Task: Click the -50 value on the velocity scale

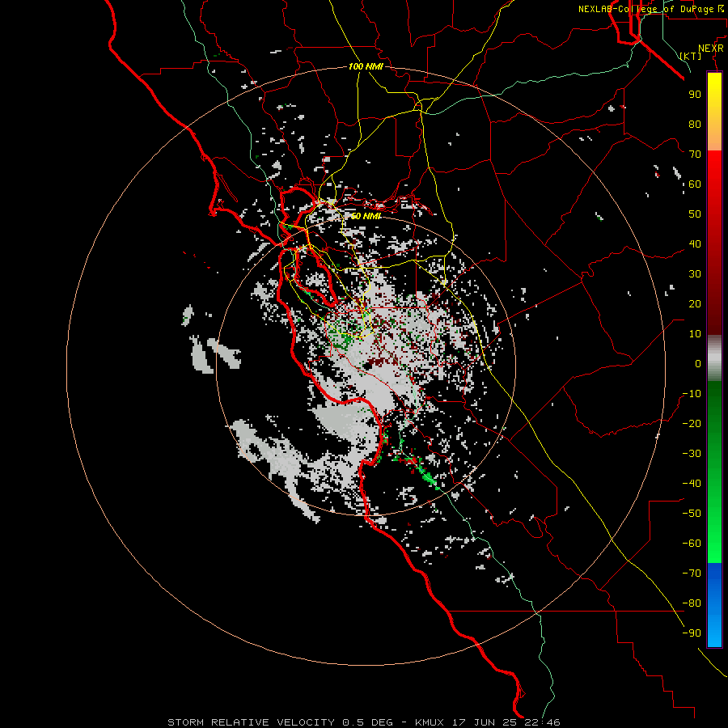Action: point(692,514)
